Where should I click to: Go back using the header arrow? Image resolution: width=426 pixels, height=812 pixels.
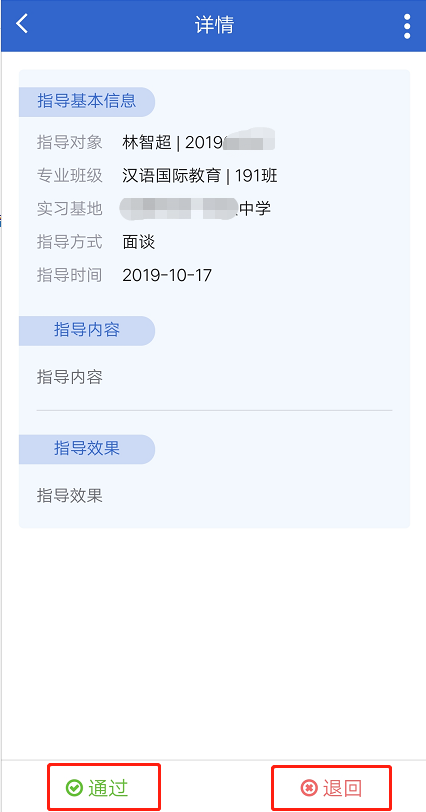(22, 24)
